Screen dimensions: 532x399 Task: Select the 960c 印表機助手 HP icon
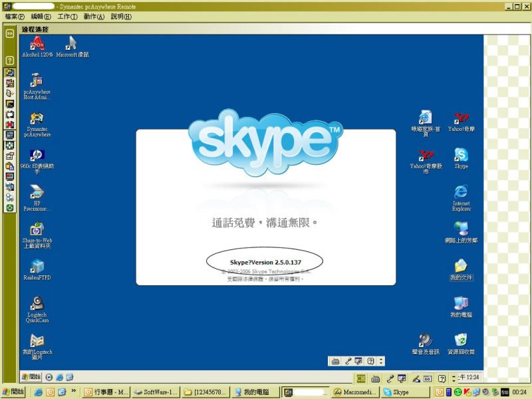(x=37, y=162)
